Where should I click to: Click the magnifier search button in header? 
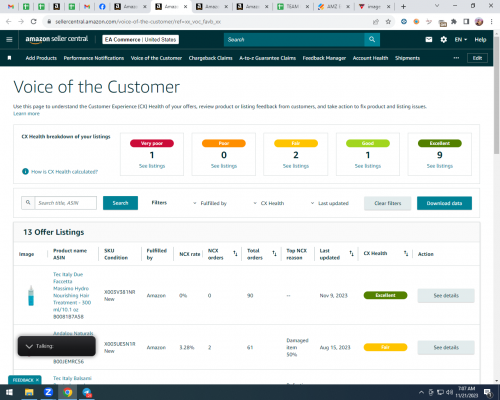click(372, 40)
